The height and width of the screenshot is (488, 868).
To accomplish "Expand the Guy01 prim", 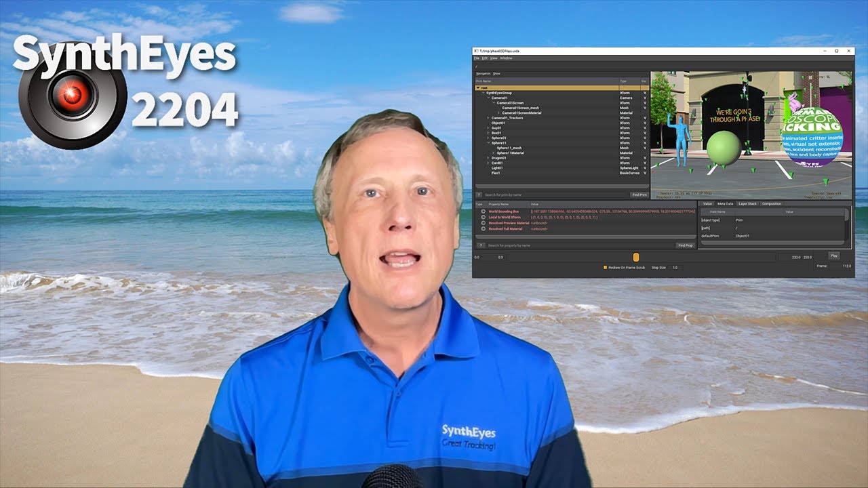I will click(488, 128).
